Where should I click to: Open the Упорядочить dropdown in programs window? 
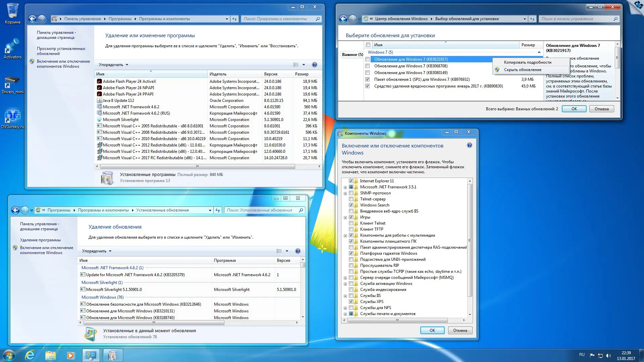tap(113, 65)
